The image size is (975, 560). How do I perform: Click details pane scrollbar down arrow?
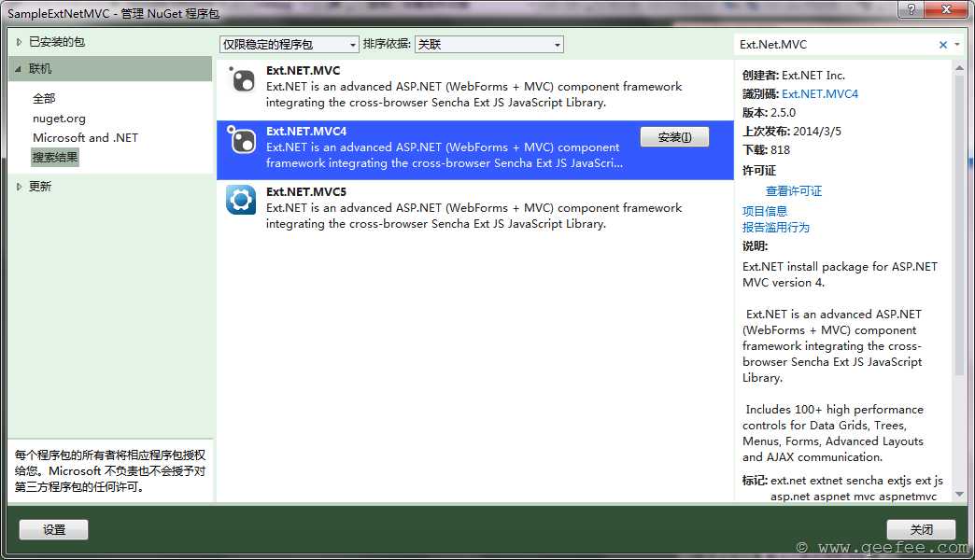point(959,495)
